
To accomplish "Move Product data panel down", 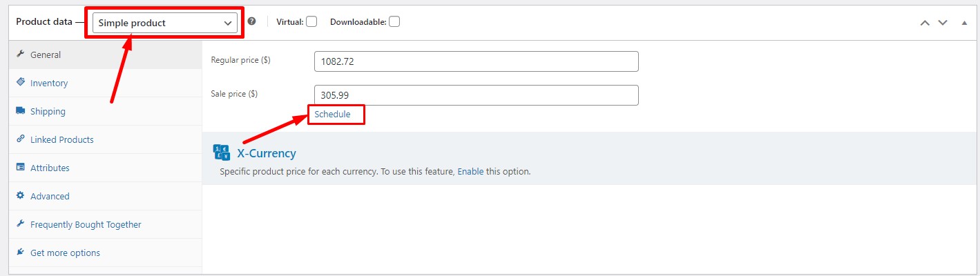I will point(943,22).
